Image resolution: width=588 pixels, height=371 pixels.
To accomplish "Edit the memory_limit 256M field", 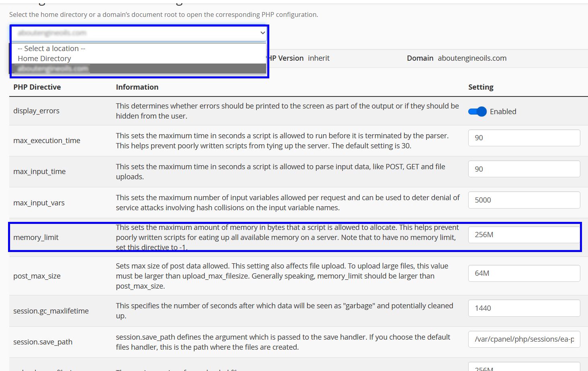I will coord(524,234).
